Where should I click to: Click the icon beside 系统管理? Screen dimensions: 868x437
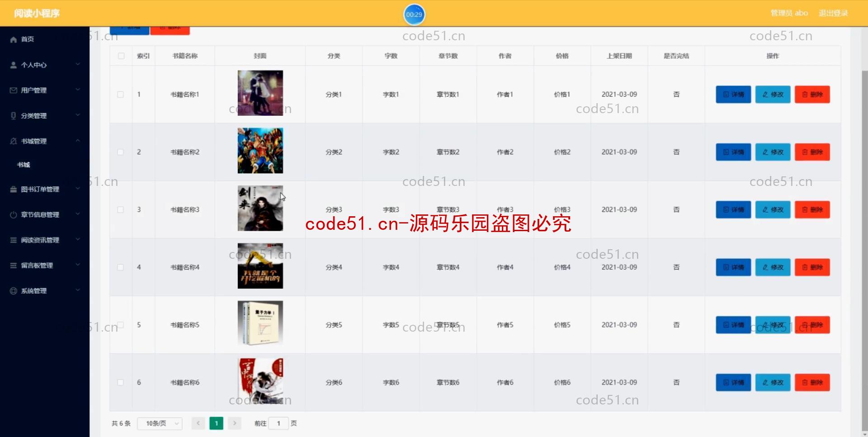[14, 291]
